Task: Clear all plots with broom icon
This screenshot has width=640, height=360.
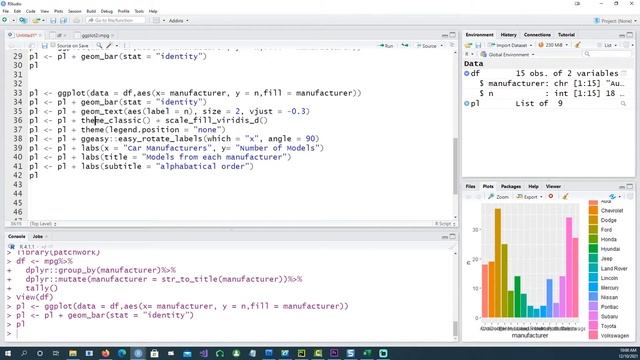Action: coord(565,197)
